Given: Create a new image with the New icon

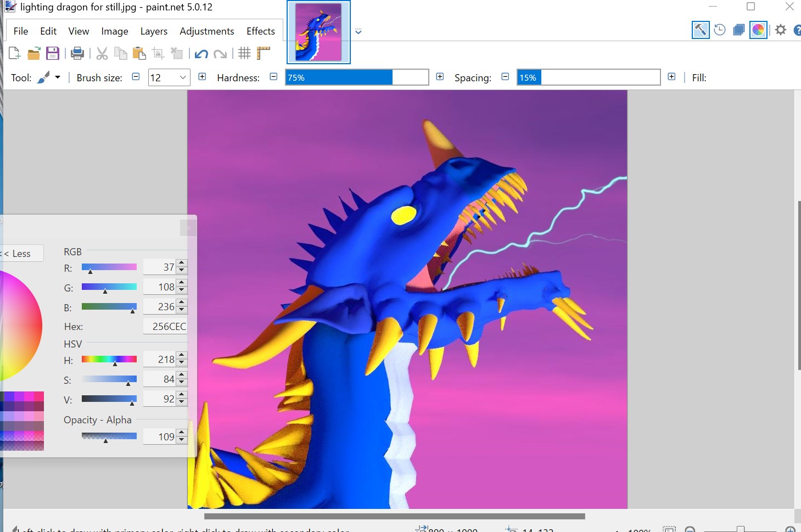Looking at the screenshot, I should click(x=15, y=53).
